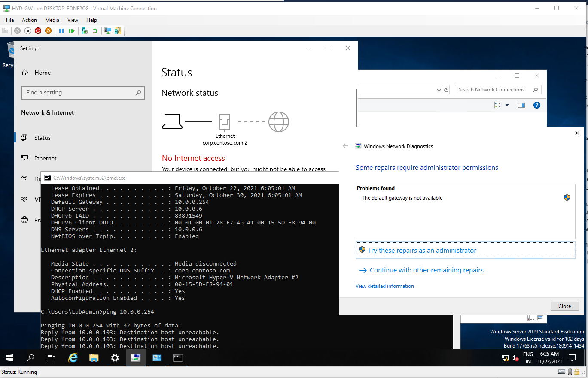Open the Media menu
This screenshot has width=588, height=378.
point(52,20)
